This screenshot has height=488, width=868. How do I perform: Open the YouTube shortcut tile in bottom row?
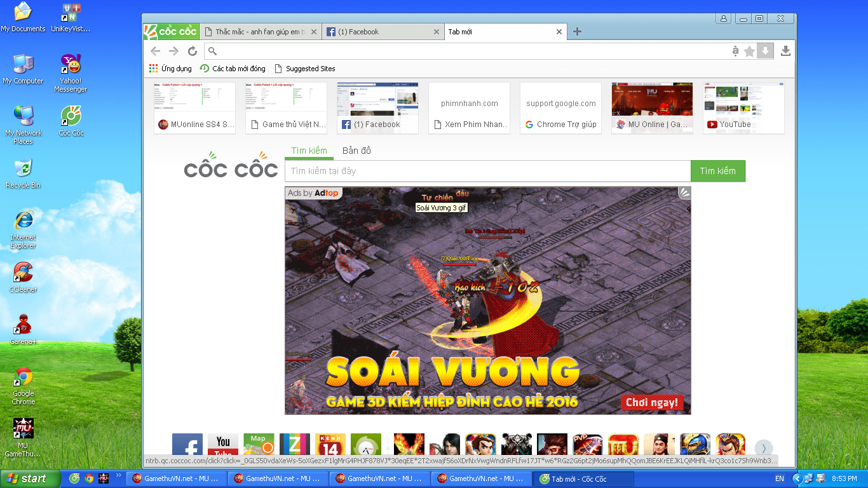click(223, 444)
